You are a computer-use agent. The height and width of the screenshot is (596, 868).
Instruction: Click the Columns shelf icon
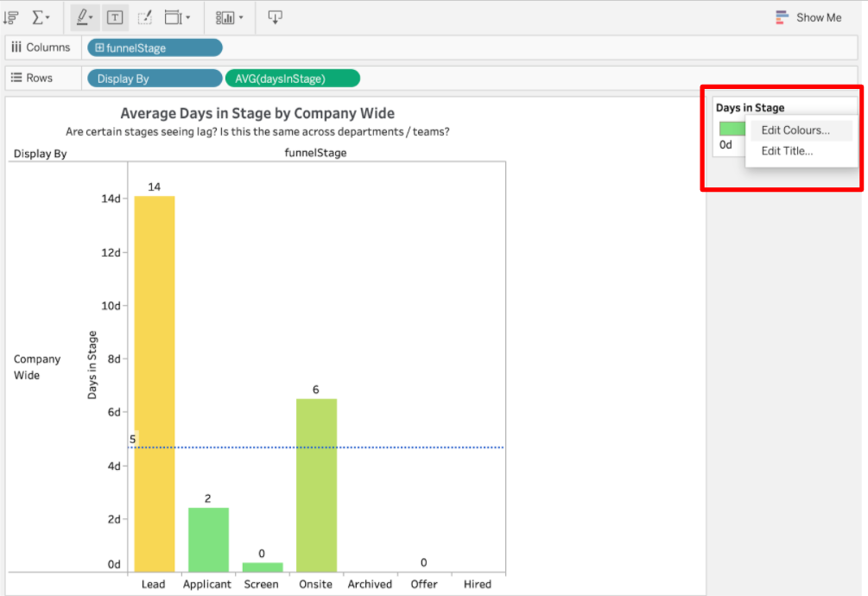16,48
